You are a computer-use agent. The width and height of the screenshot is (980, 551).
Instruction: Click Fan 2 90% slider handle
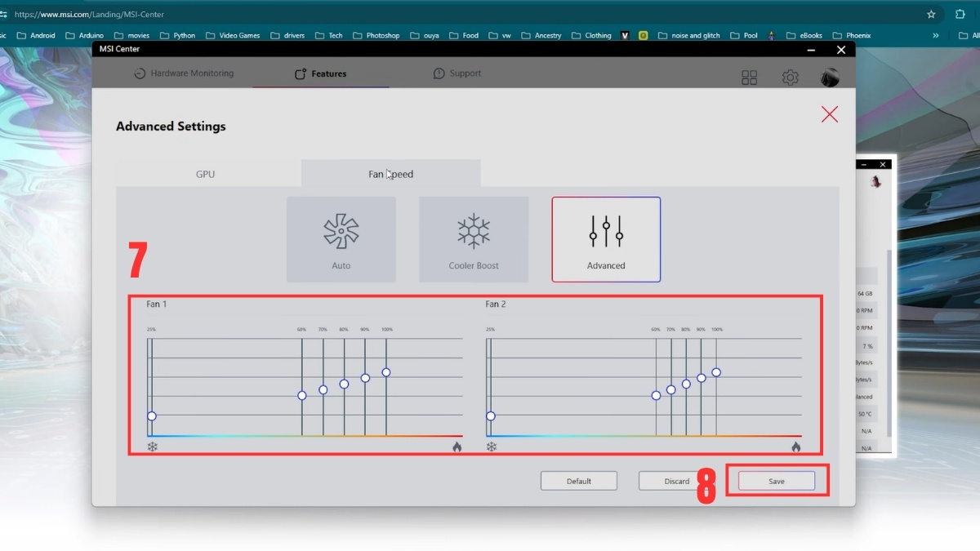pos(702,378)
